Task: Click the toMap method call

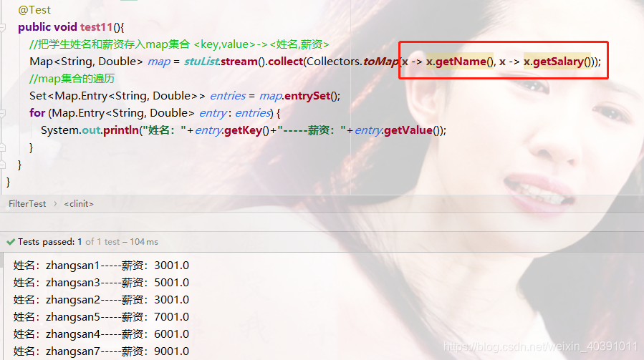Action: [380, 62]
